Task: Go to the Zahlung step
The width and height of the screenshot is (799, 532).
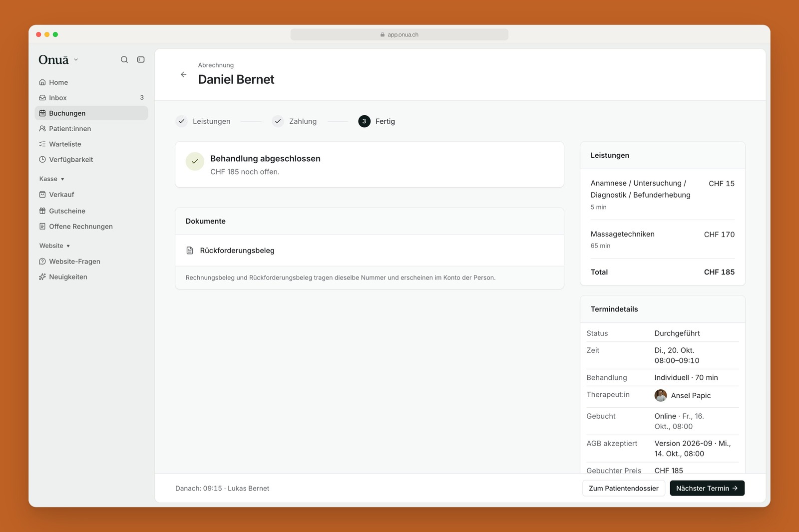Action: pyautogui.click(x=295, y=121)
